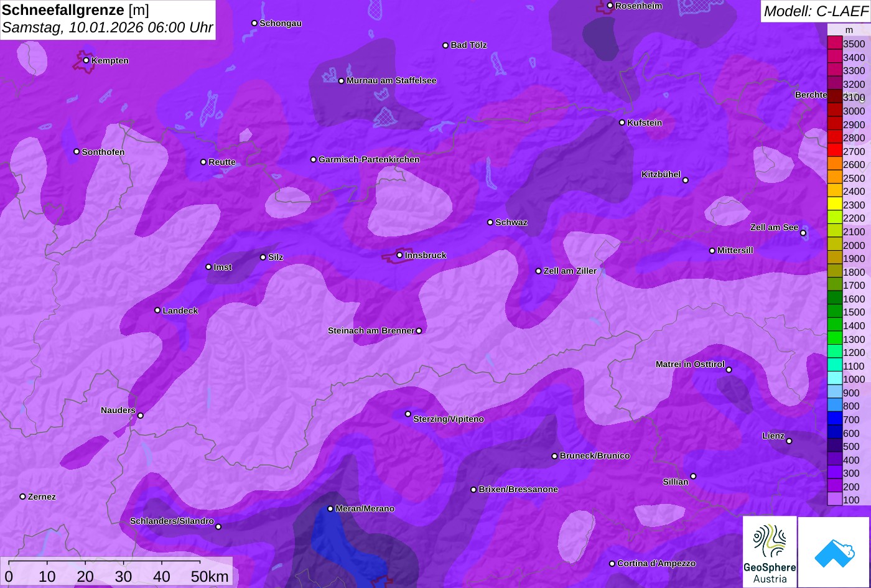Click the Landeck location dot
Image resolution: width=871 pixels, height=588 pixels.
click(x=157, y=310)
